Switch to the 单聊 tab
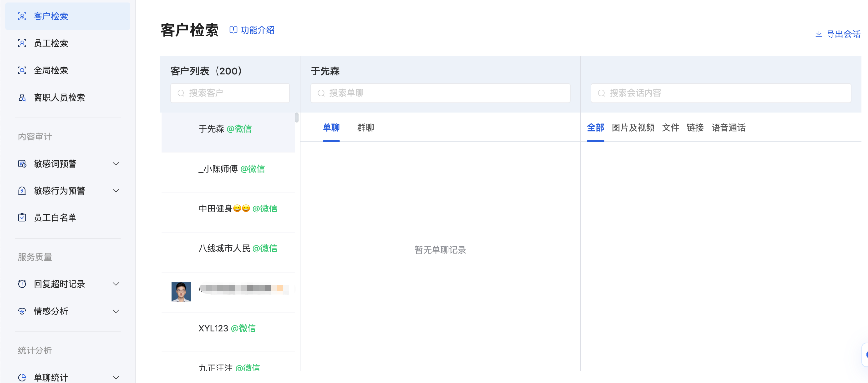Viewport: 868px width, 383px height. point(331,128)
